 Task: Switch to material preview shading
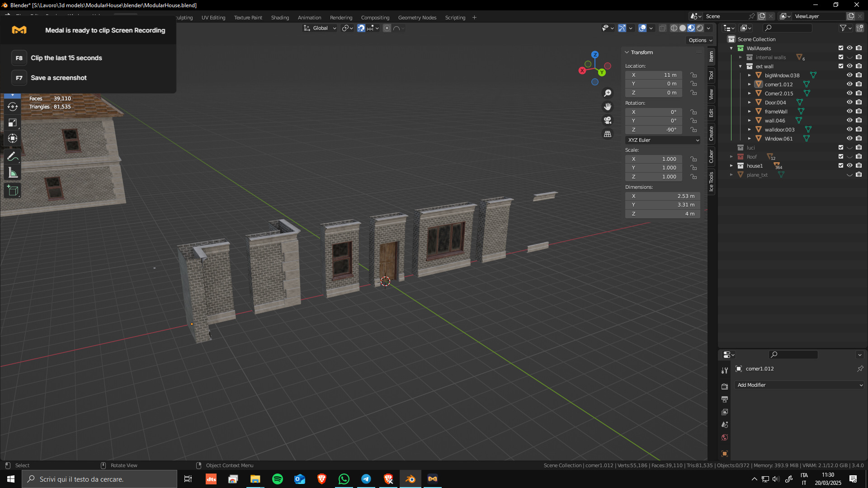point(691,28)
